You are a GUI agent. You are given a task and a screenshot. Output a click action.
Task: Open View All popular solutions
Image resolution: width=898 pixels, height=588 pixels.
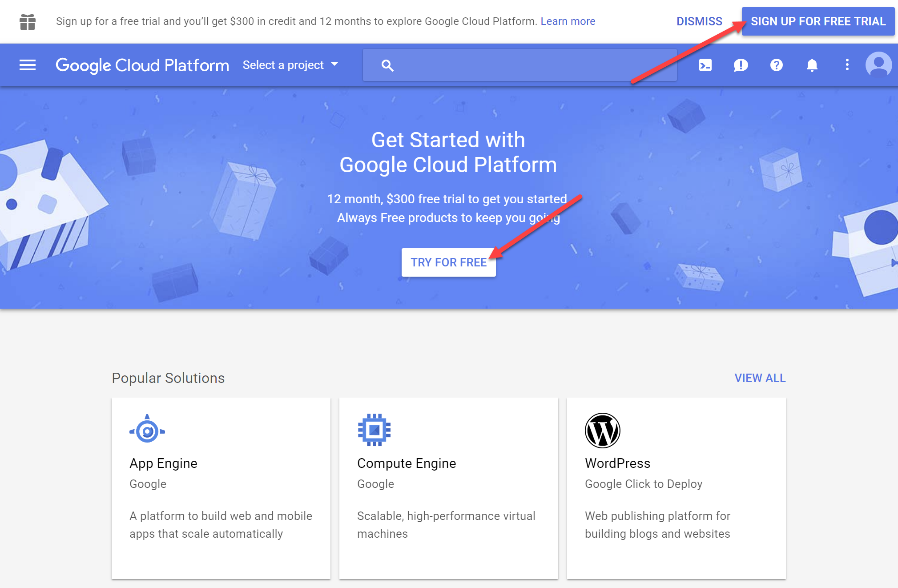pos(760,378)
